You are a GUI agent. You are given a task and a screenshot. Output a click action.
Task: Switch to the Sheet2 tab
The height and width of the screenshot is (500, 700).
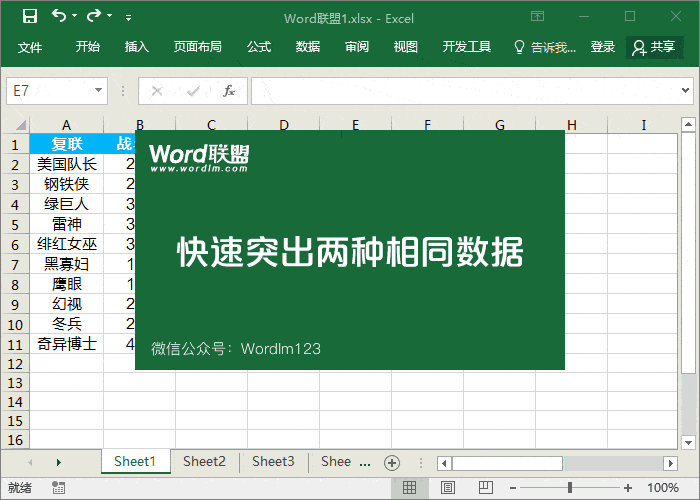[x=204, y=461]
